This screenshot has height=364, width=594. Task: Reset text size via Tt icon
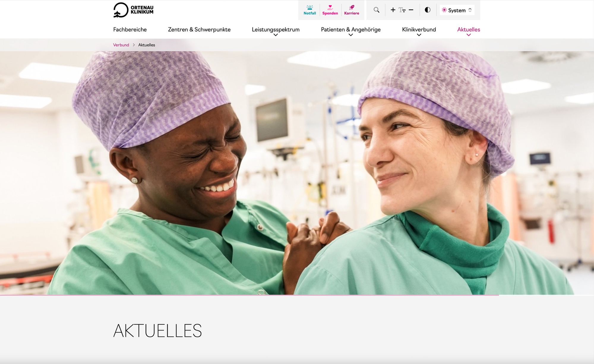(x=402, y=10)
